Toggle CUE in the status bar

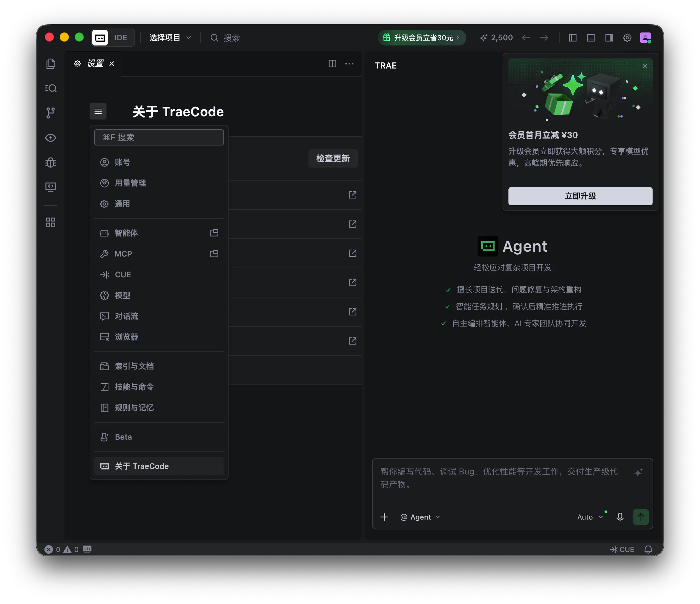point(622,550)
